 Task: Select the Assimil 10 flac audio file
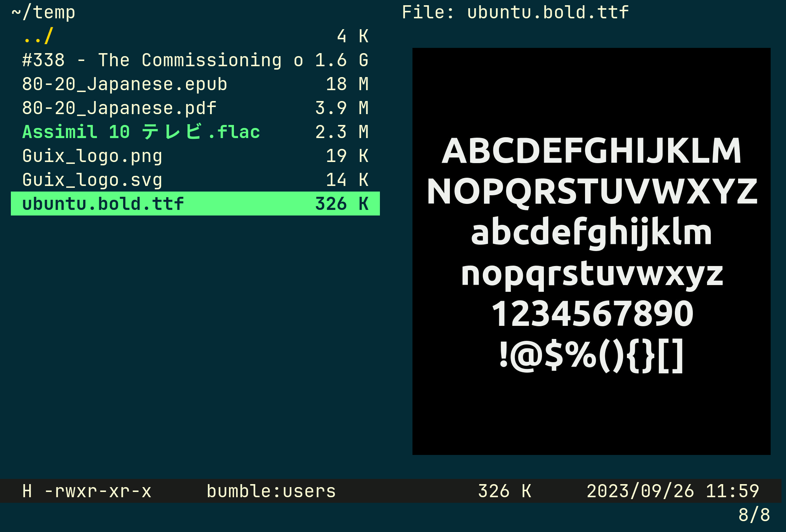tap(141, 132)
